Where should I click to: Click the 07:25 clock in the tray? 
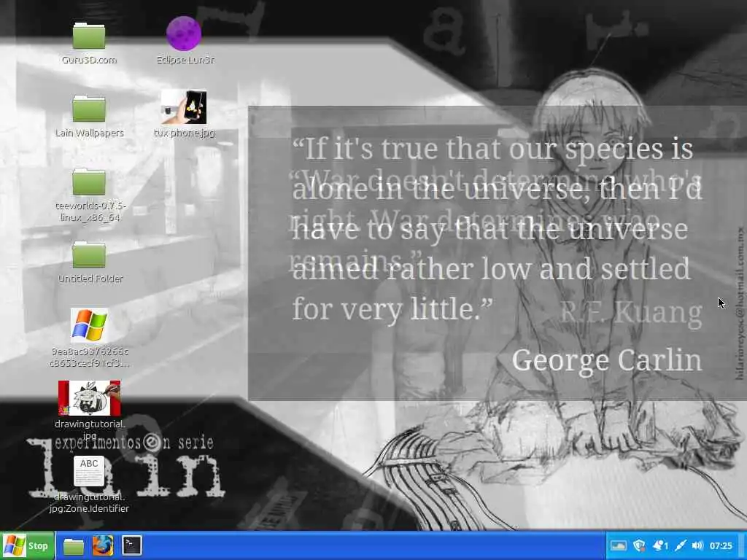[x=721, y=545]
